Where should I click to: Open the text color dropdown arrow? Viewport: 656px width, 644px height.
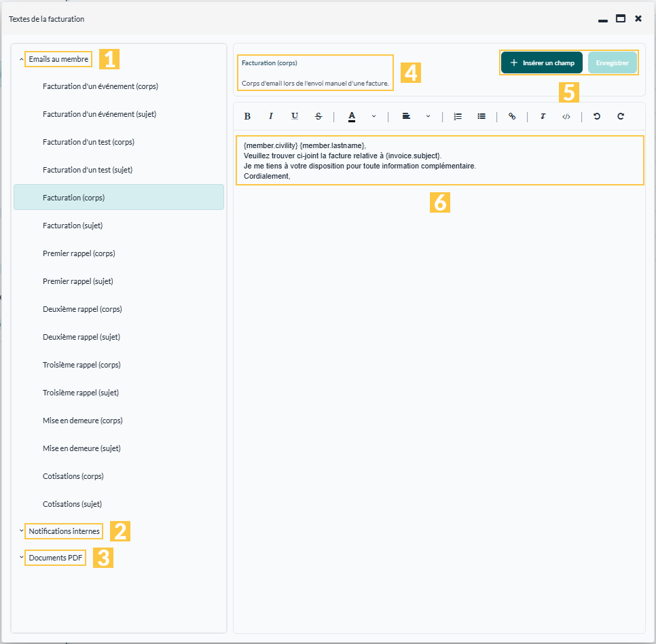pyautogui.click(x=373, y=116)
